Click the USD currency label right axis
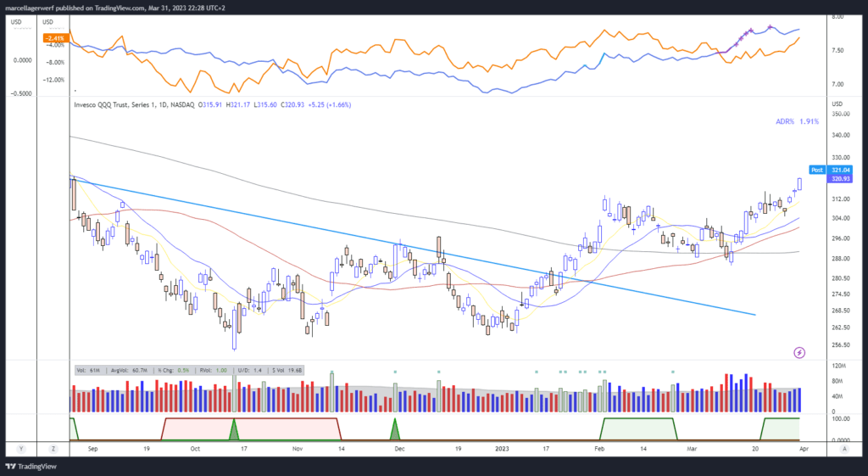This screenshot has height=476, width=868. pos(837,104)
